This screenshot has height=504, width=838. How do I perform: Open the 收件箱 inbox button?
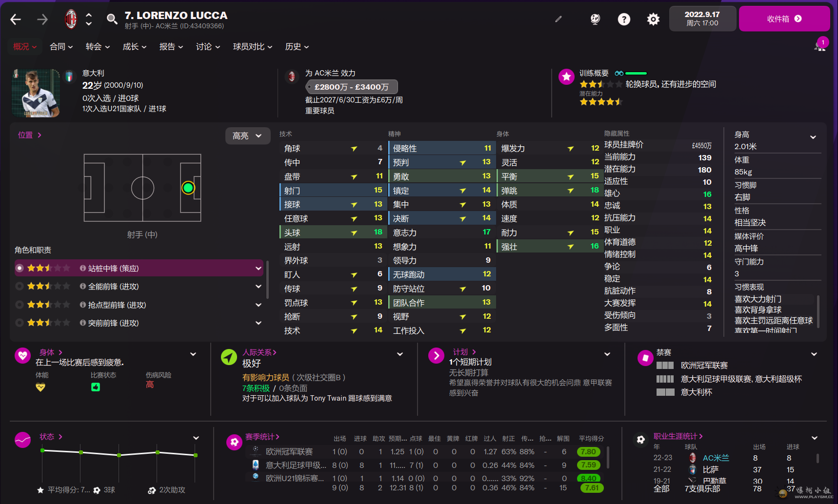click(x=784, y=19)
